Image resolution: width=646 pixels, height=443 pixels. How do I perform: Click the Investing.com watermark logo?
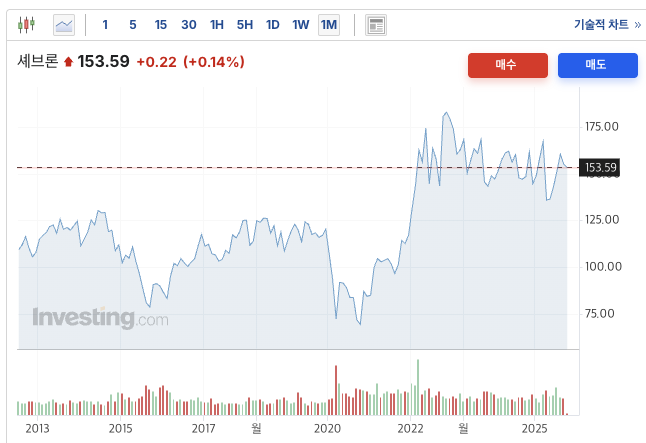click(100, 318)
